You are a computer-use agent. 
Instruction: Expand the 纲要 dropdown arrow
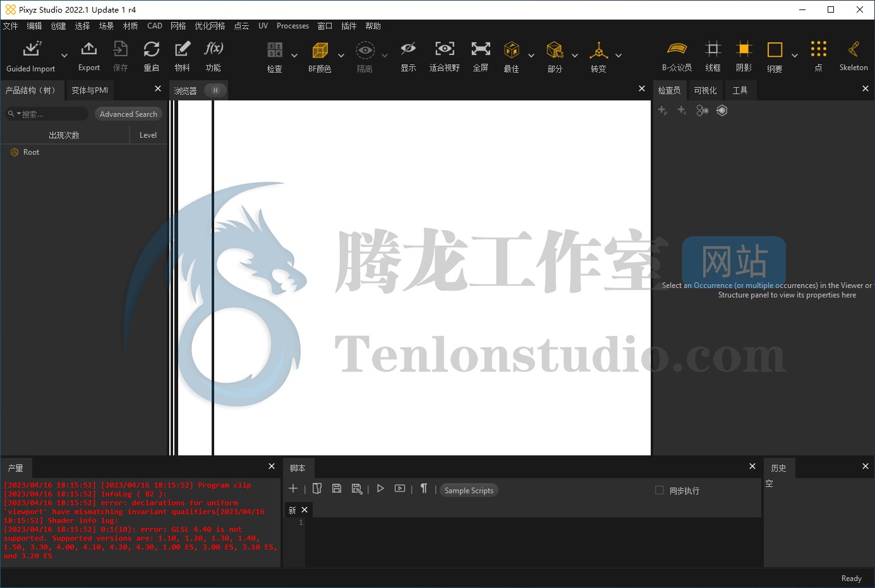[x=795, y=56]
